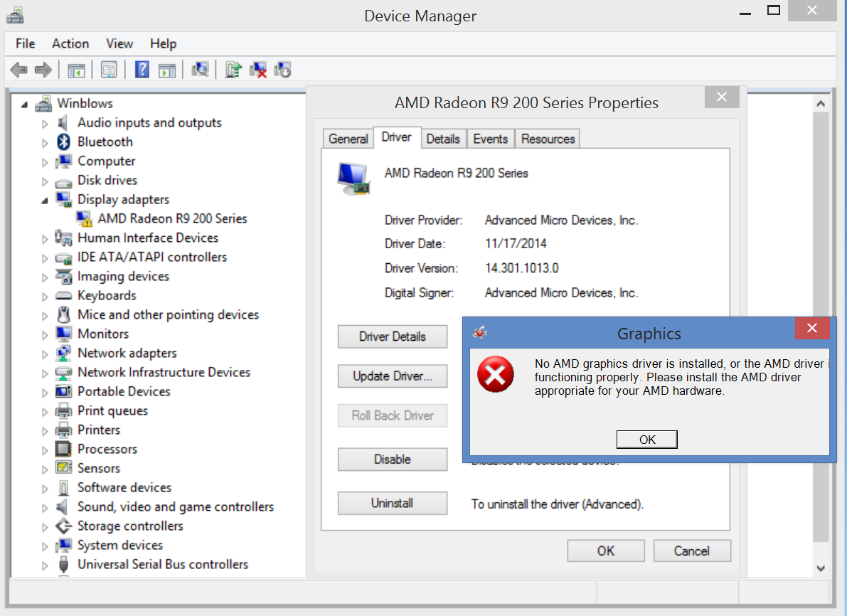Select Printers in the device tree
Screen dimensions: 847x616
pyautogui.click(x=99, y=430)
